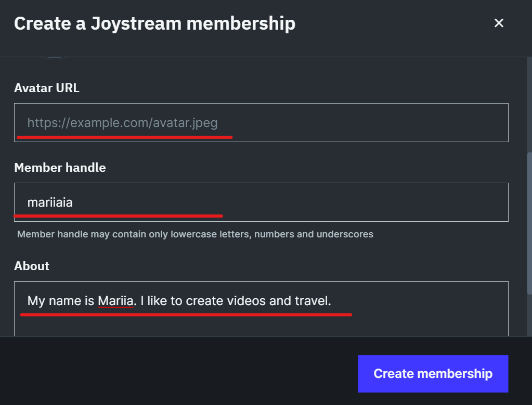Click the Avatar URL label
532x405 pixels.
coord(46,88)
